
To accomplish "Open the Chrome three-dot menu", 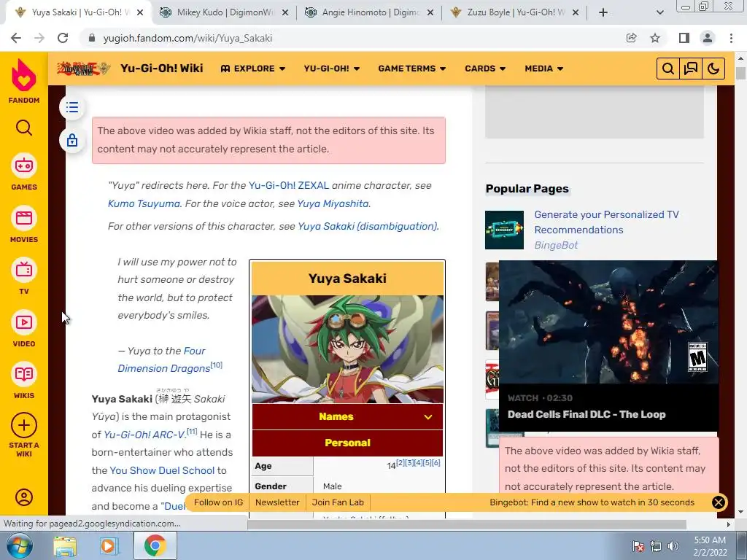I will pos(731,38).
